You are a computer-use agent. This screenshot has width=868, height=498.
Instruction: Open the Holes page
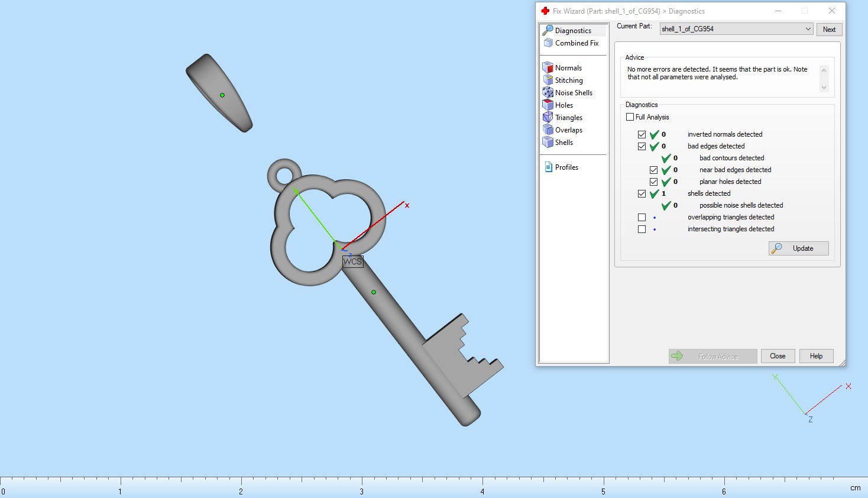564,105
